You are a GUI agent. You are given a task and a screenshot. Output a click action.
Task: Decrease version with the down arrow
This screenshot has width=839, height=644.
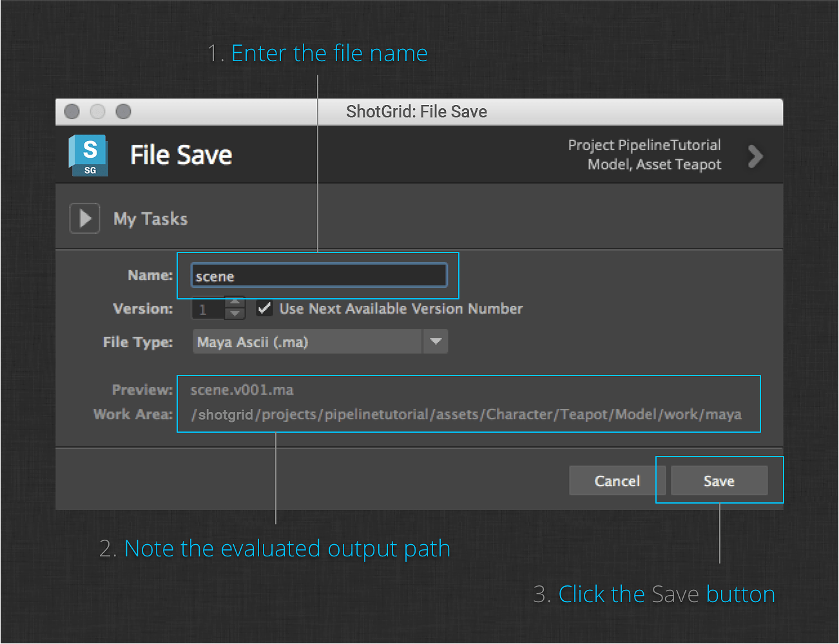(x=235, y=314)
